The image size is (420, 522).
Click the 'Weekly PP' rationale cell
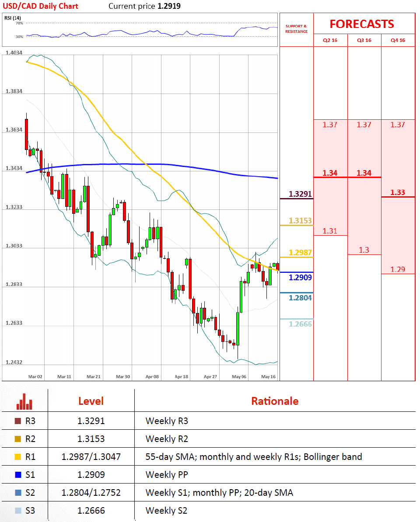(167, 475)
